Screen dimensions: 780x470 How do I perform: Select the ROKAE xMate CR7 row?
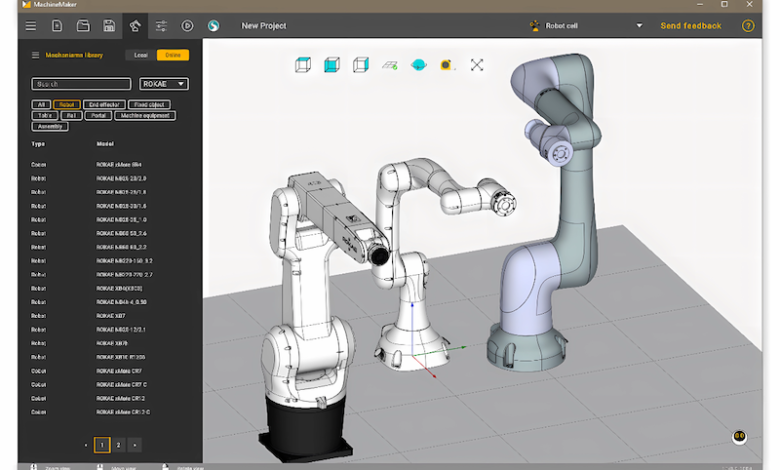[110, 371]
